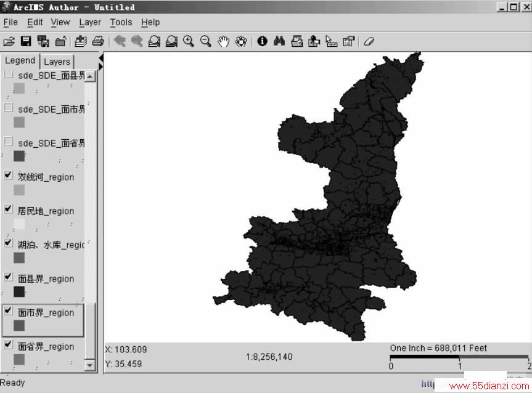532x393 pixels.
Task: Select features with the arrow selection tool
Action: click(331, 41)
